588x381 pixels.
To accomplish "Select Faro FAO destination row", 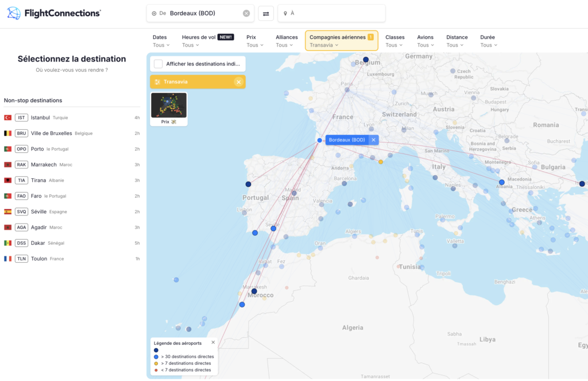I will (72, 196).
